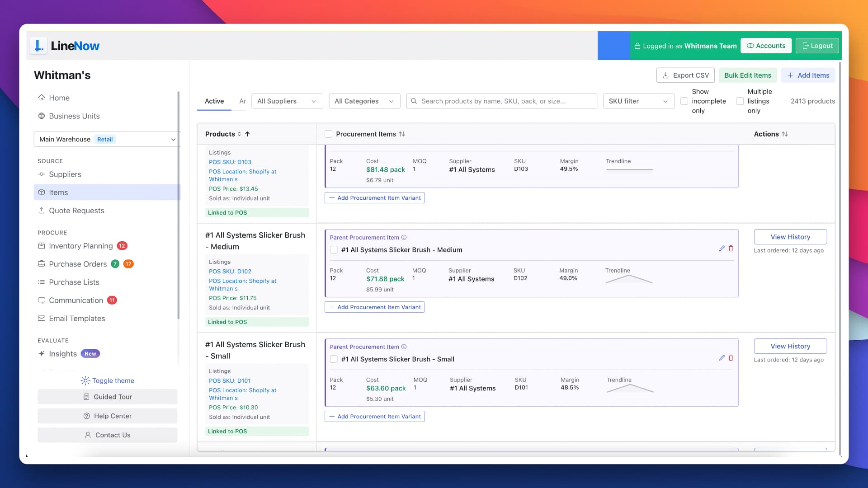Viewport: 868px width, 488px height.
Task: Click the Insights sparkle icon
Action: tap(42, 354)
